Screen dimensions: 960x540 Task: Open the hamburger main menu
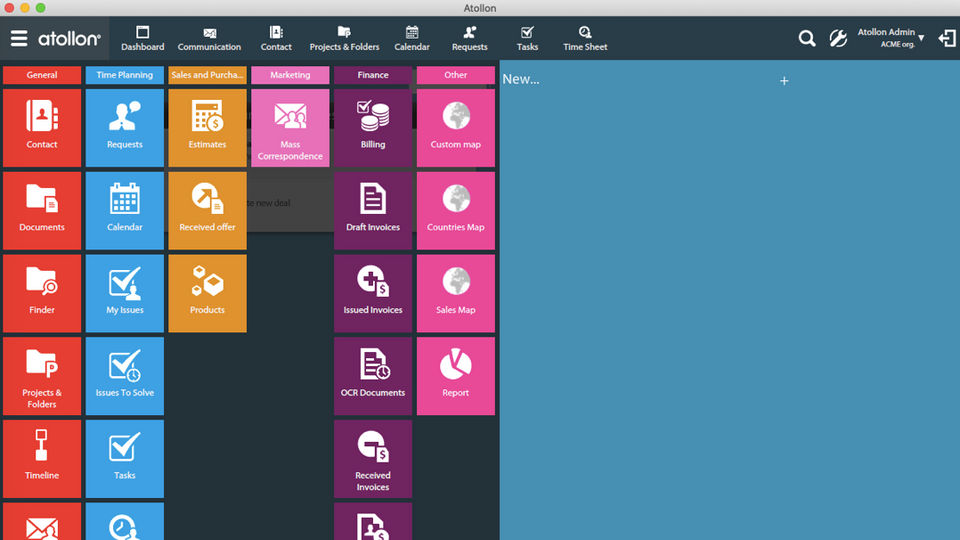pos(19,39)
